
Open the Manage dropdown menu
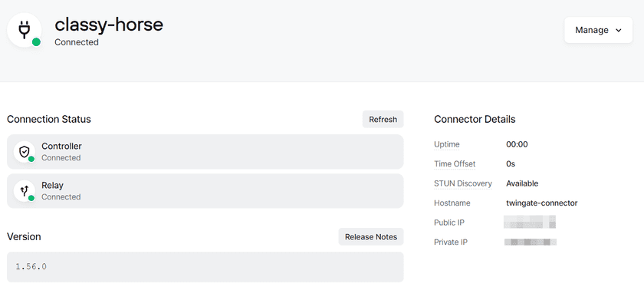(598, 30)
